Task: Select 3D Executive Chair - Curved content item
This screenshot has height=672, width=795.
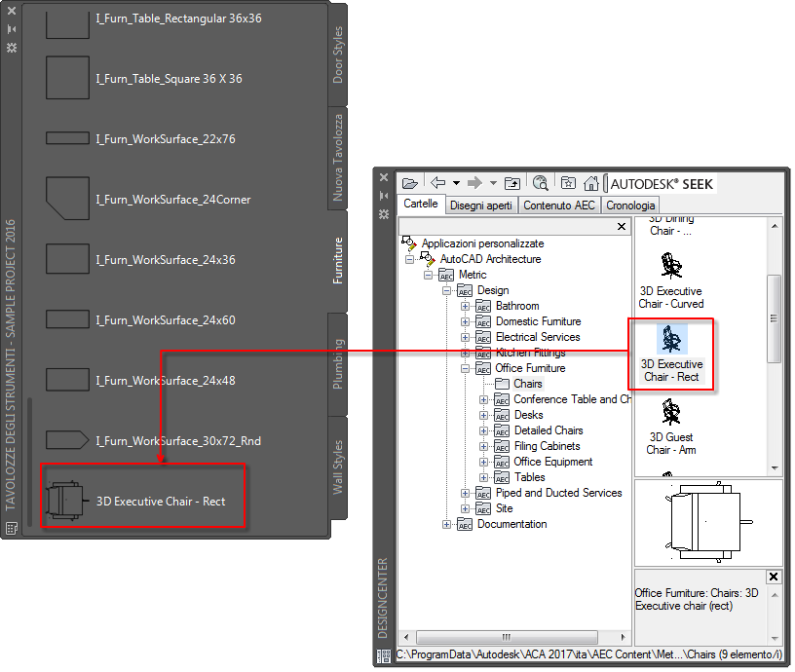Action: (670, 280)
